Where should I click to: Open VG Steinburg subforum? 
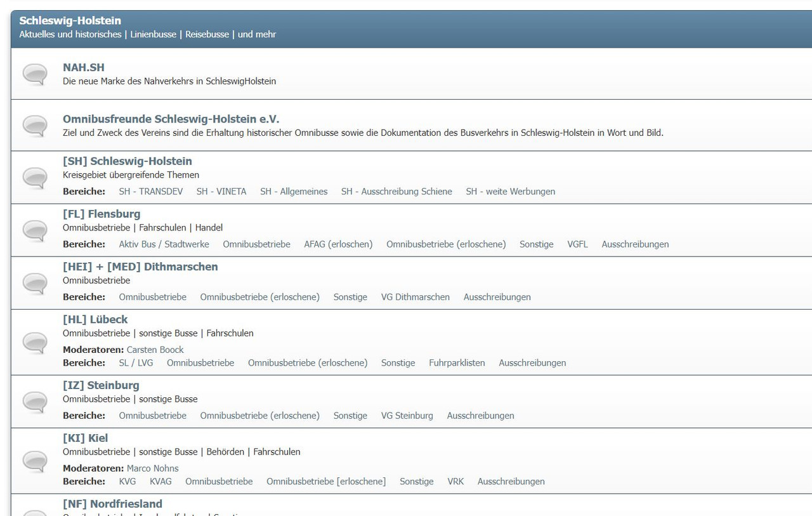pos(407,415)
